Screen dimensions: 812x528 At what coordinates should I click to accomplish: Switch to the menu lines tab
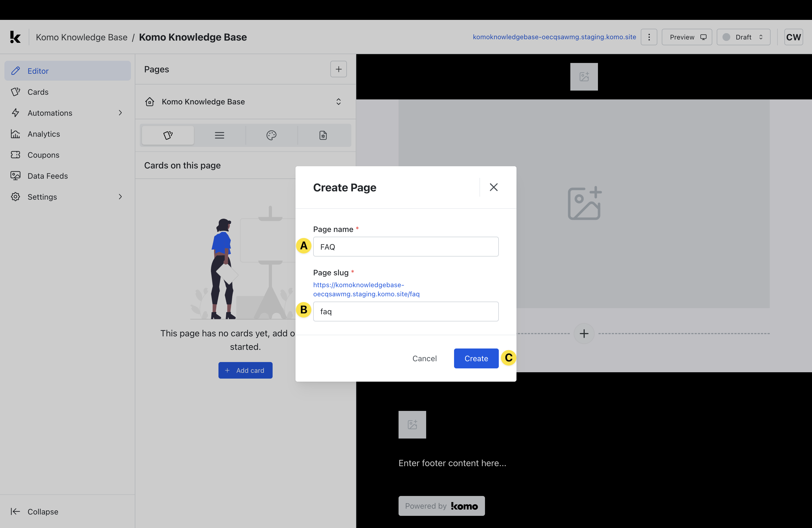click(x=219, y=135)
